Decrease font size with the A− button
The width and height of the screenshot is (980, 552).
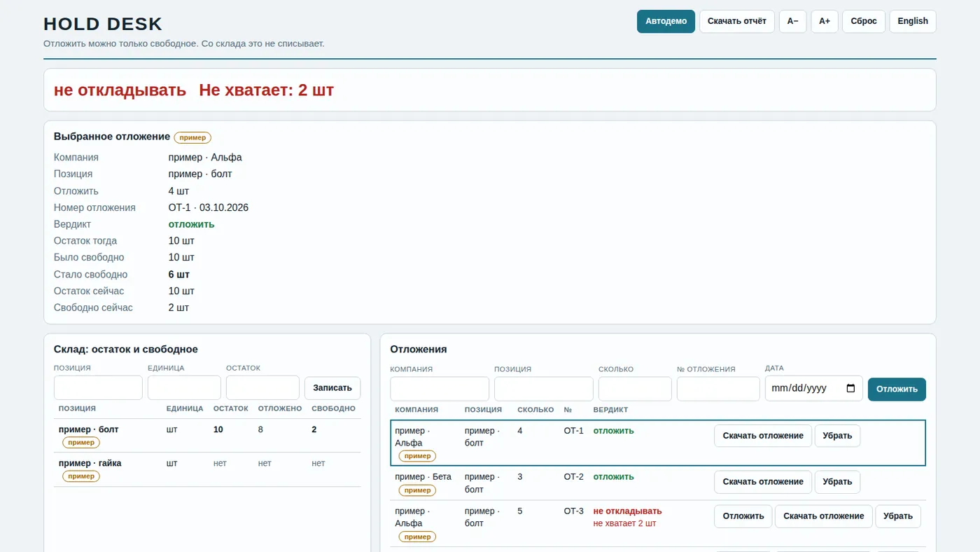tap(792, 21)
